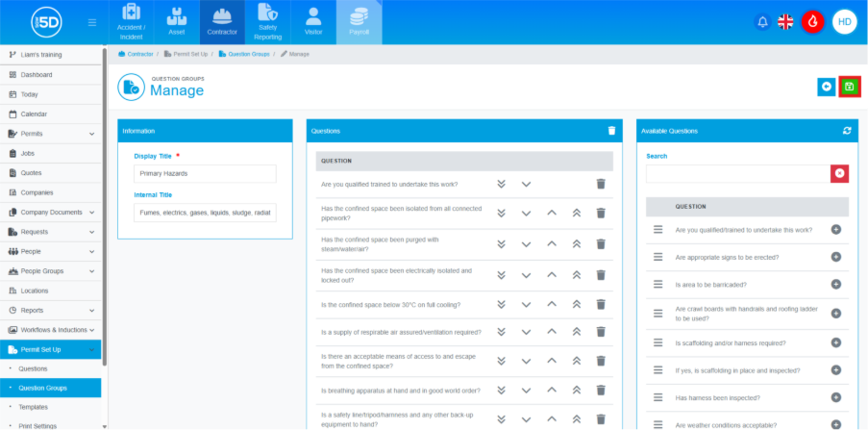Click the blue back arrow button
Screen dimensions: 868x430
click(826, 87)
